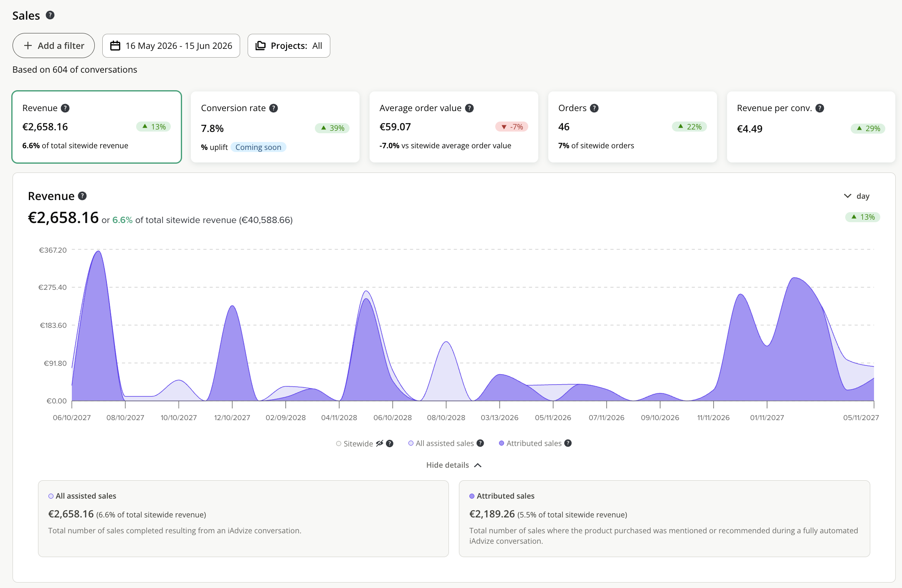
Task: Click the Add a filter button
Action: 53,46
